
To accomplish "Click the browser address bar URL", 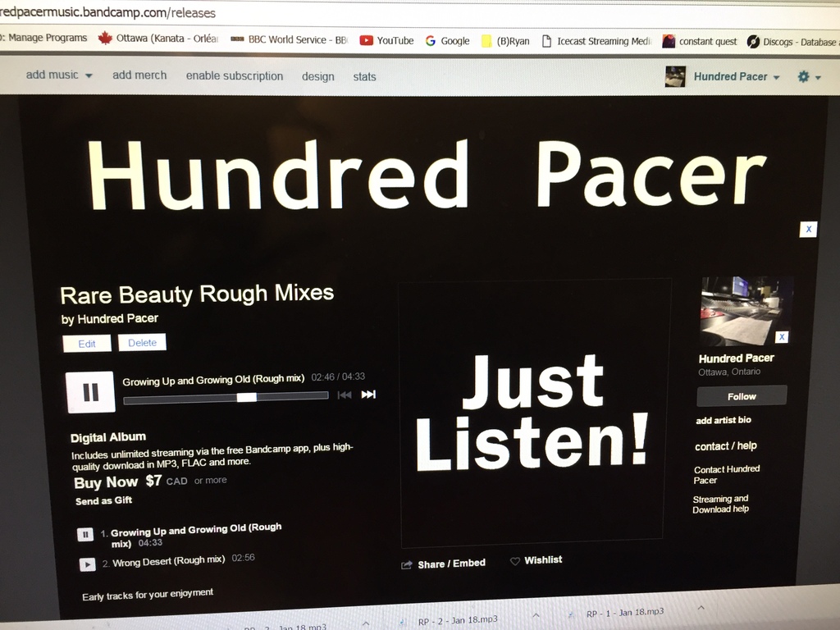I will (107, 11).
